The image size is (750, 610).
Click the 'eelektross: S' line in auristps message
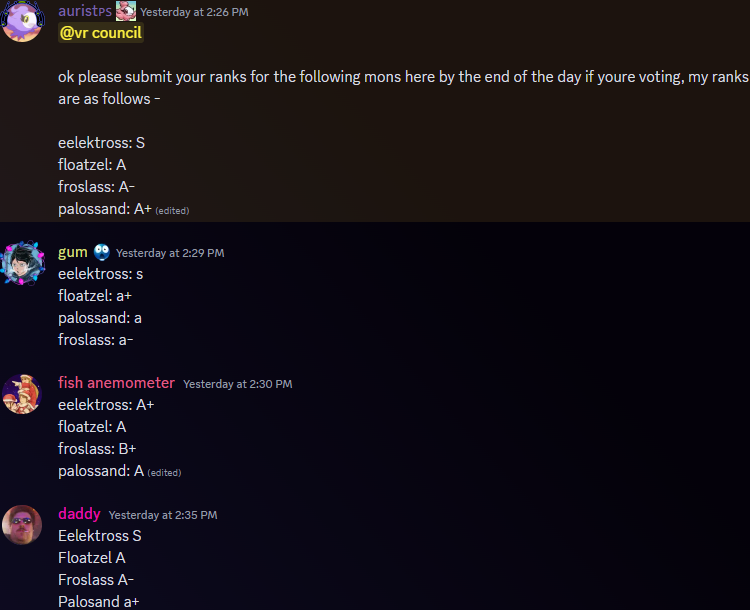click(x=101, y=143)
